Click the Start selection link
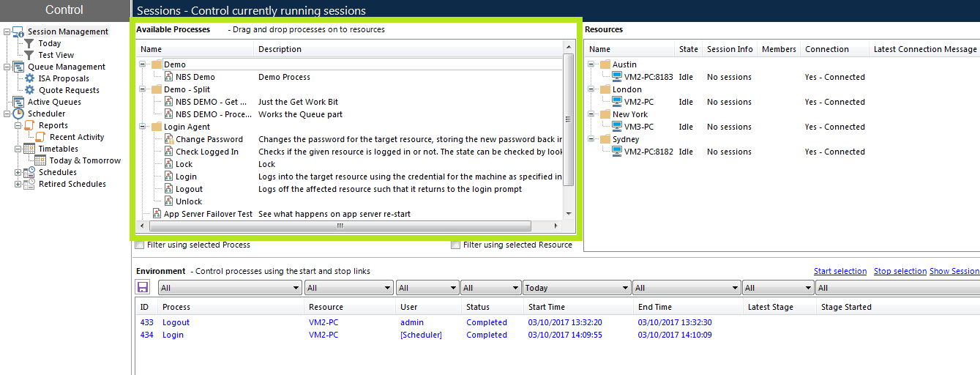The height and width of the screenshot is (375, 980). (x=840, y=271)
